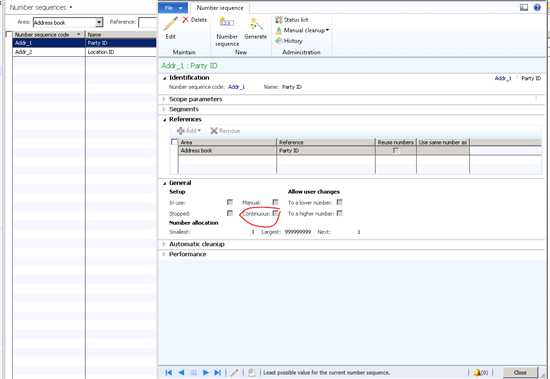Toggle the To a lower number checkbox

tap(339, 202)
